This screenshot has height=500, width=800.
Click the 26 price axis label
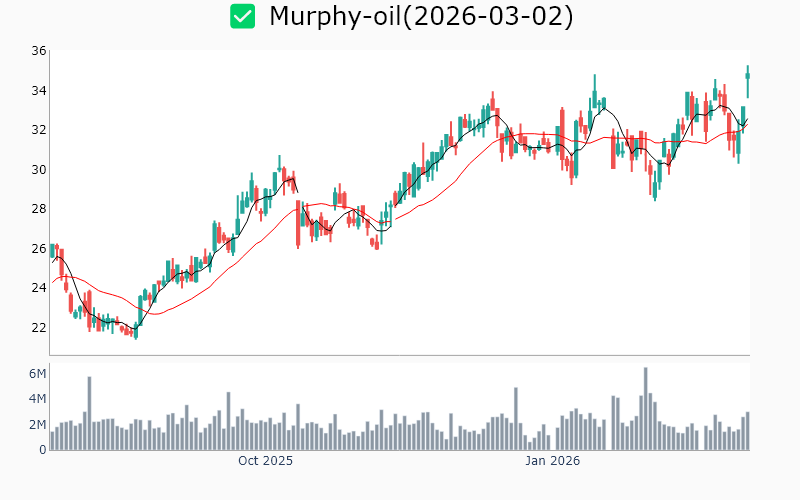[37, 248]
